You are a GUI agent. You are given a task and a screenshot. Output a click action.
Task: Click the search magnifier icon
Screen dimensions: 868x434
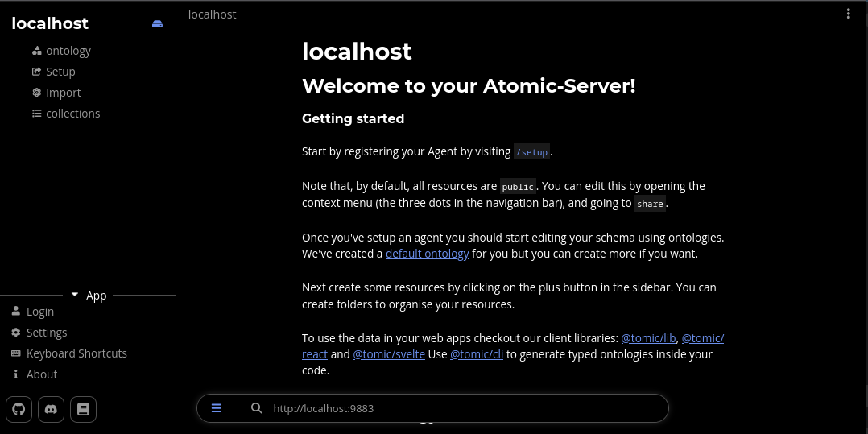pos(257,408)
